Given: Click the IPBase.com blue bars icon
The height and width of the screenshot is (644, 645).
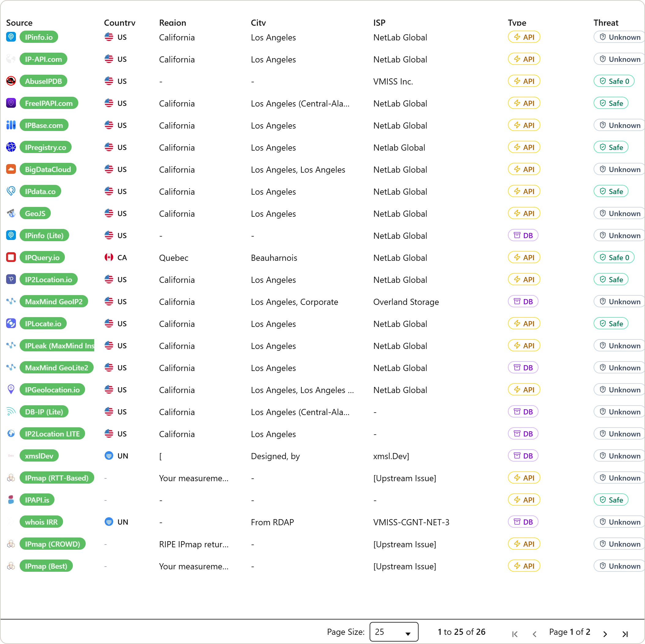Looking at the screenshot, I should point(11,125).
